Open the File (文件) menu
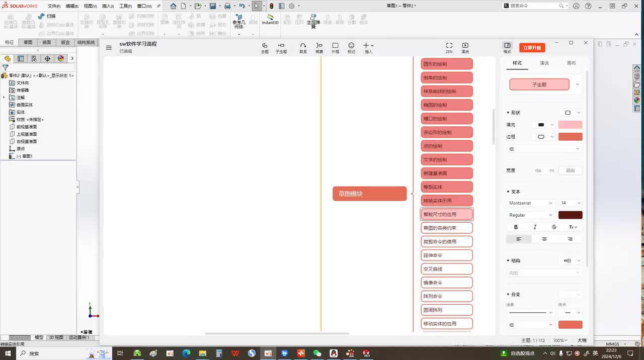 coord(54,6)
